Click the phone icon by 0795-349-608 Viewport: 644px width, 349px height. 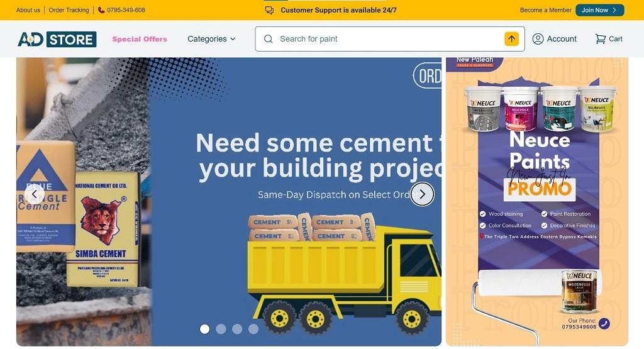tap(101, 10)
